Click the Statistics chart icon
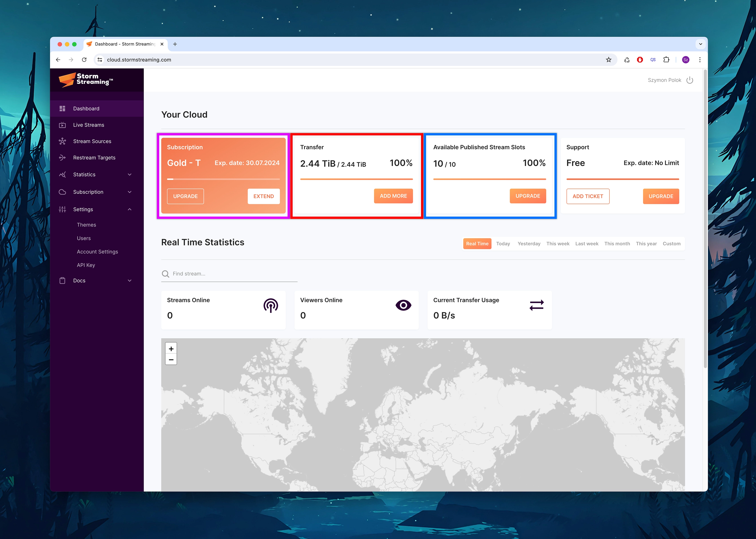Viewport: 756px width, 539px height. pos(62,174)
